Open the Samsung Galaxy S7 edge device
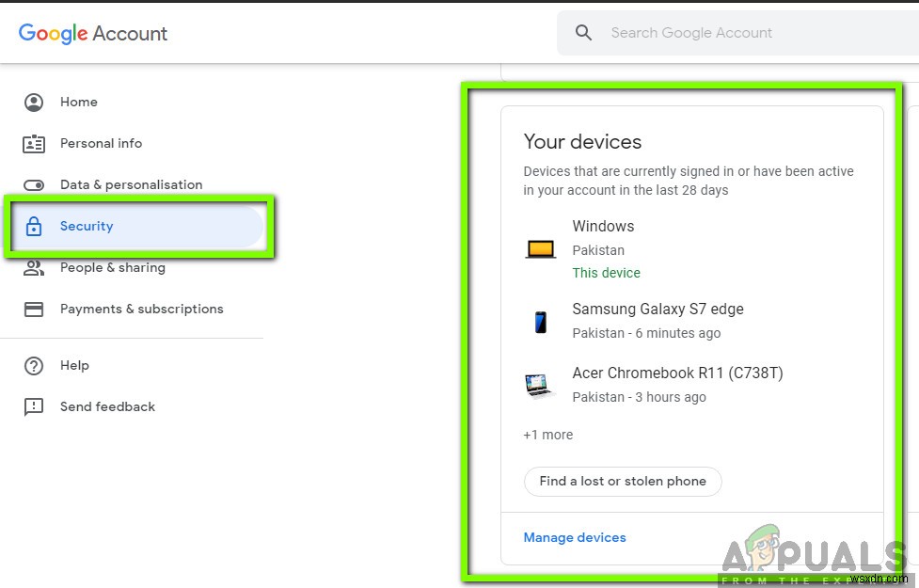This screenshot has width=919, height=588. [658, 310]
